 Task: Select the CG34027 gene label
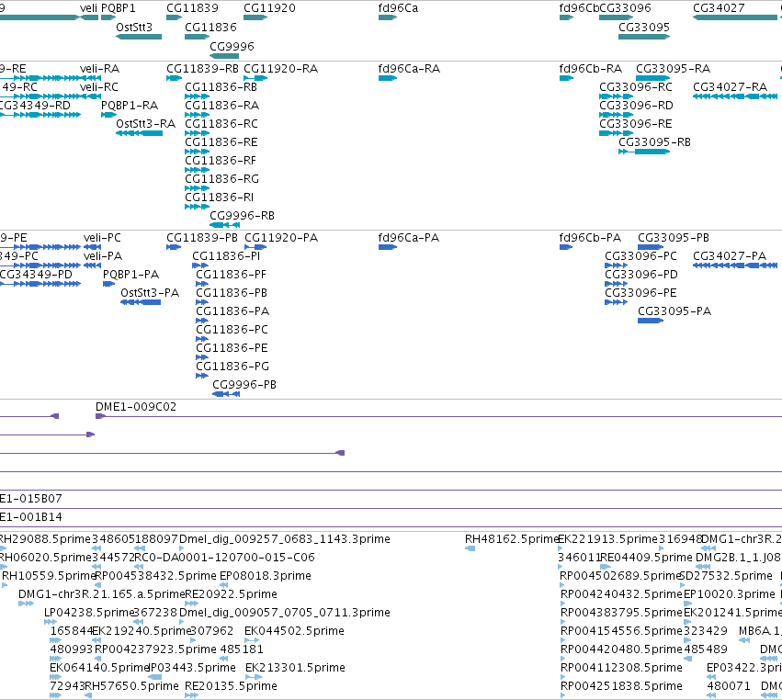[x=719, y=8]
